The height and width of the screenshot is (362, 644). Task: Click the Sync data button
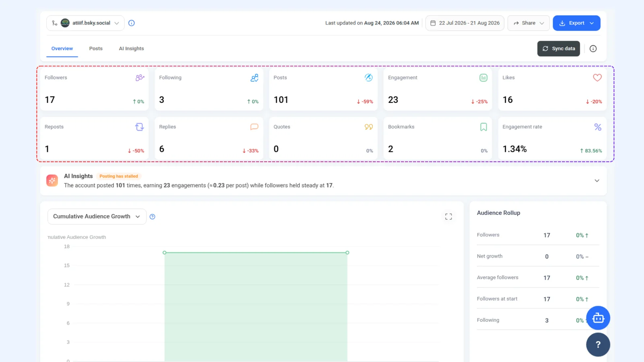point(559,49)
